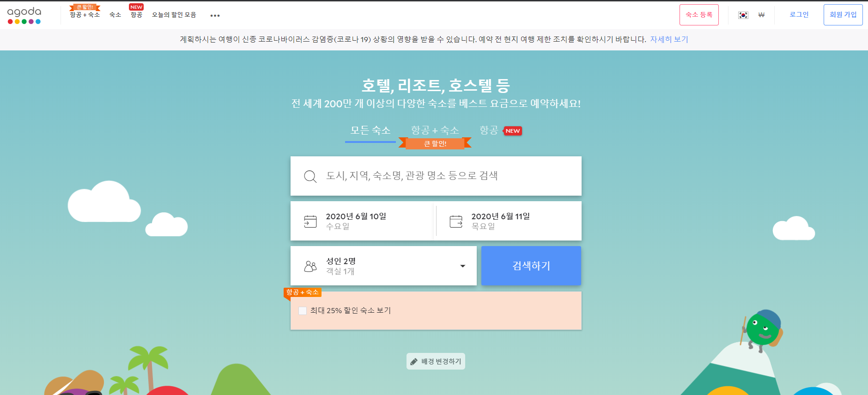The image size is (868, 395).
Task: Open 항공 + 숙소 in top navigation
Action: pos(85,15)
